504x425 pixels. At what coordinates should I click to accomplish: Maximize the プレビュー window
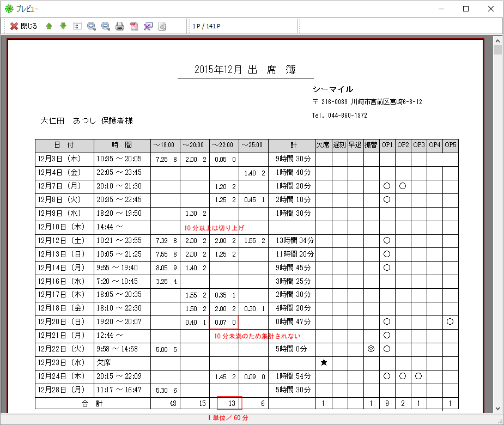(x=466, y=9)
